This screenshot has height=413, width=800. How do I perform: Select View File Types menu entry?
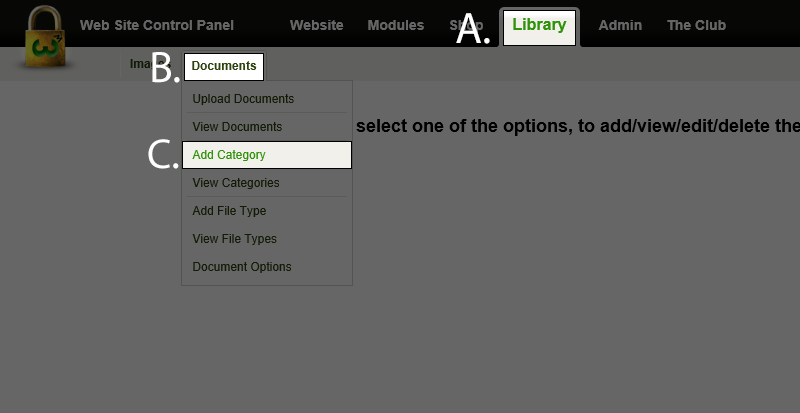234,239
